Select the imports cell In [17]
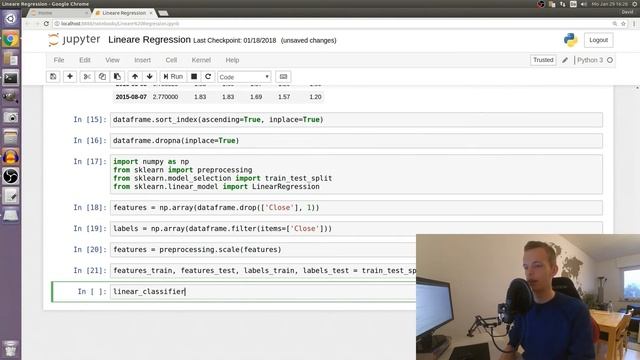640x360 pixels. click(356, 174)
